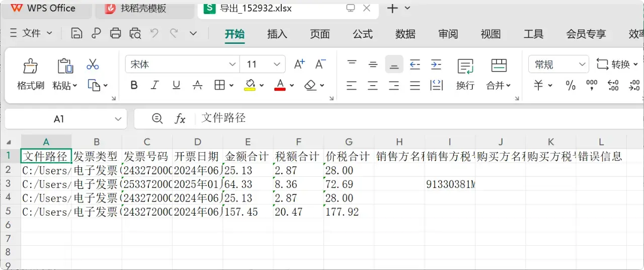Screen dimensions: 644x270
Task: Select column header E
Action: point(248,142)
